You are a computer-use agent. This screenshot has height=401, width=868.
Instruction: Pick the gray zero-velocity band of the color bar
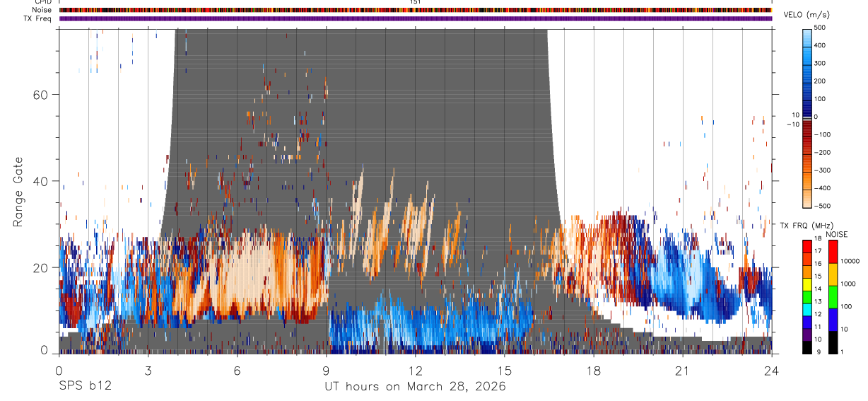tap(809, 117)
